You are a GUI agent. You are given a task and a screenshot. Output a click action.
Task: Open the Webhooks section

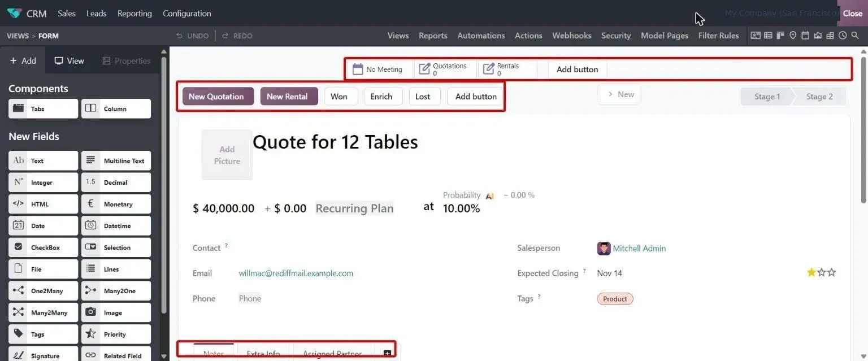(x=572, y=36)
